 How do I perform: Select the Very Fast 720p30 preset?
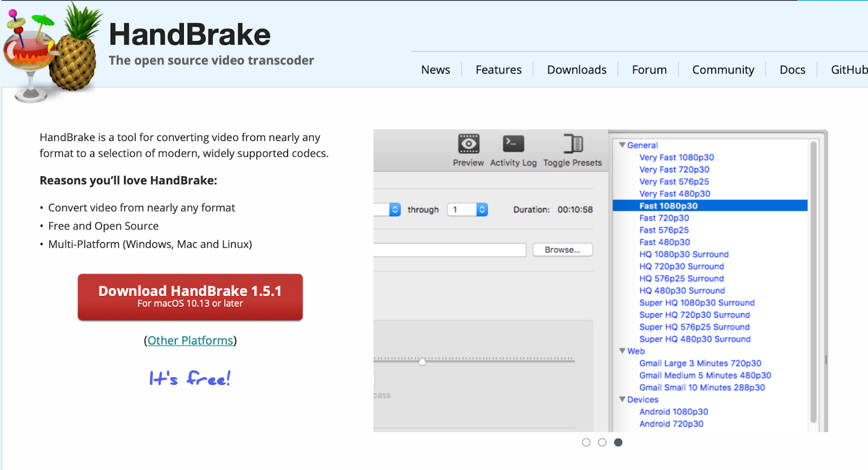click(x=674, y=170)
